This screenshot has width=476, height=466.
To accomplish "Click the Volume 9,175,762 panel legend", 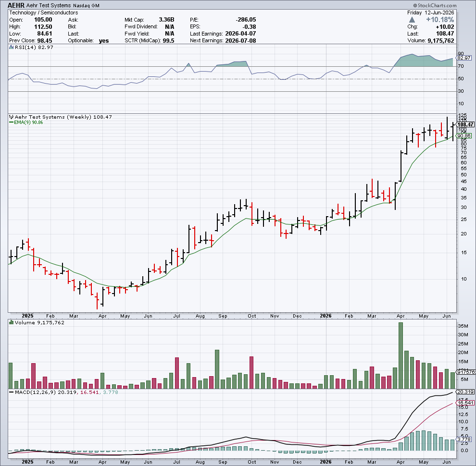I will pyautogui.click(x=39, y=322).
